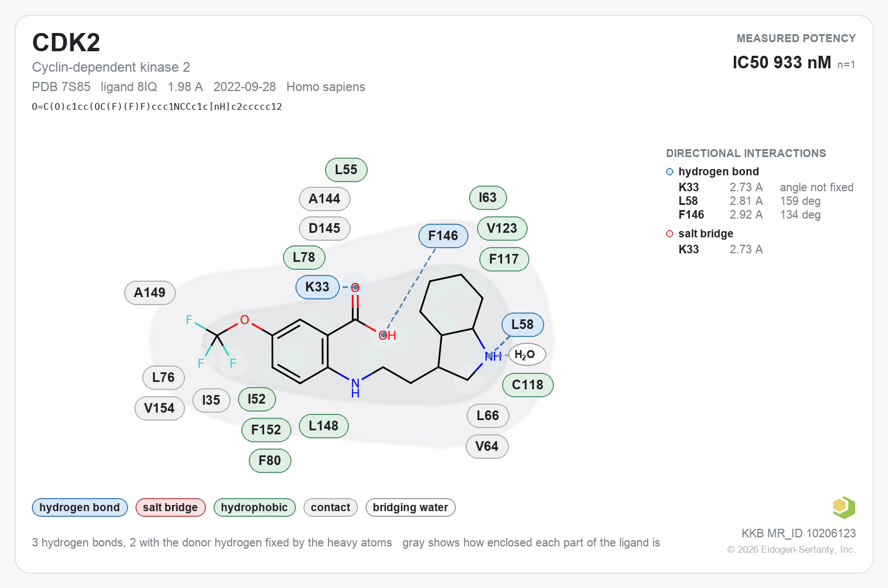Select the V64 residue label

pos(487,446)
